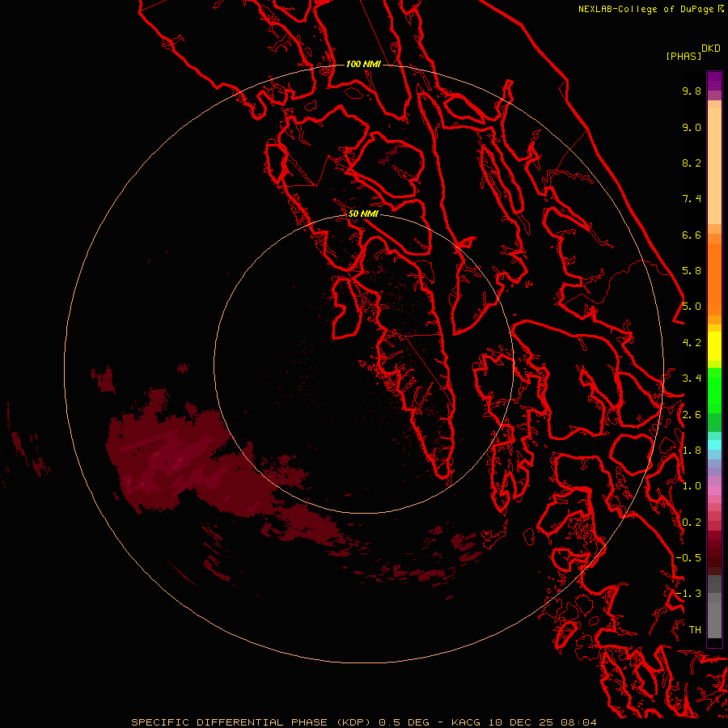Click the purple band atop the color bar
Image resolution: width=728 pixels, height=728 pixels.
click(x=714, y=81)
